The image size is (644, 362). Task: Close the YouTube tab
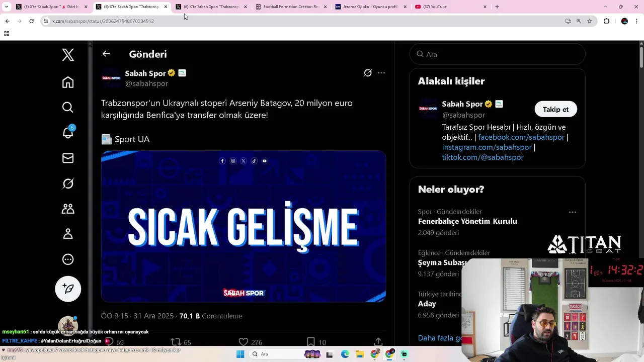485,7
